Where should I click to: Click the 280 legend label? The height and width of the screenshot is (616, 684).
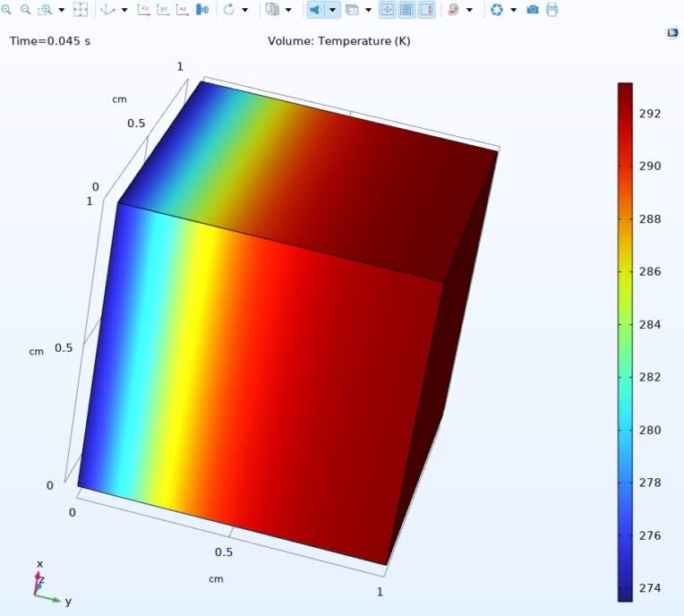tap(650, 430)
